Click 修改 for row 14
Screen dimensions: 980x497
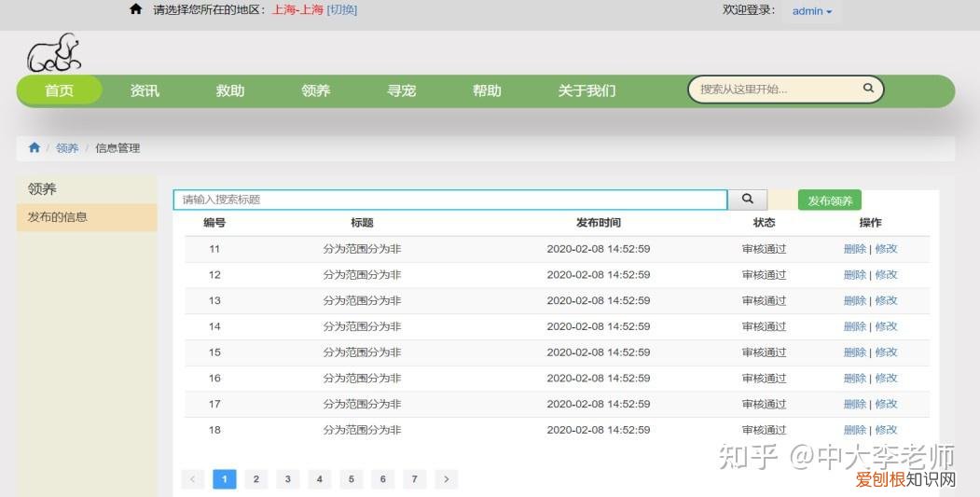click(x=886, y=326)
